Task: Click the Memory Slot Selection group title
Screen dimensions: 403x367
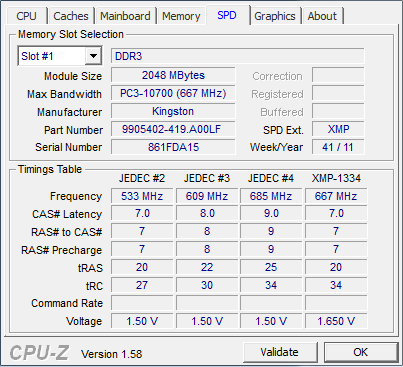Action: click(x=71, y=34)
